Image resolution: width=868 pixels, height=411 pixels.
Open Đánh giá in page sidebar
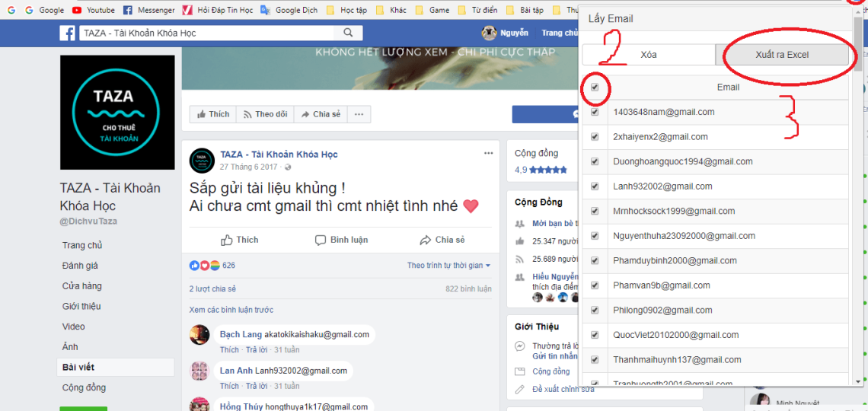click(x=80, y=266)
